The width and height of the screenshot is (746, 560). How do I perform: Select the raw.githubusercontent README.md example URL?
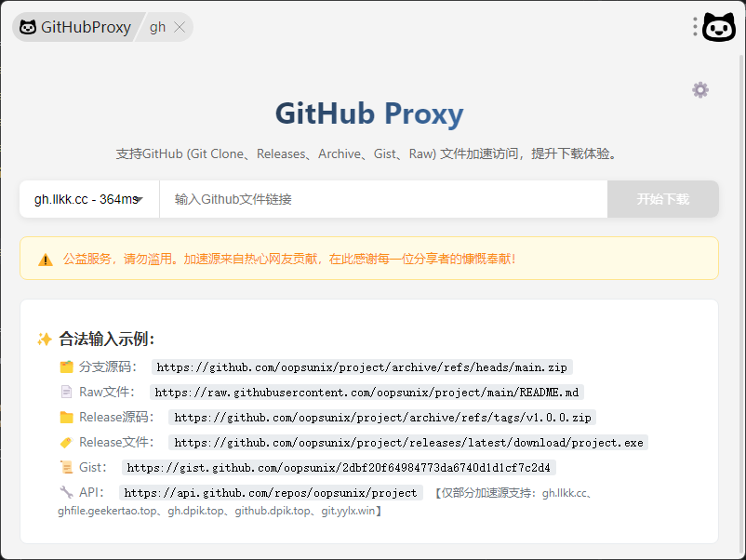(x=366, y=393)
